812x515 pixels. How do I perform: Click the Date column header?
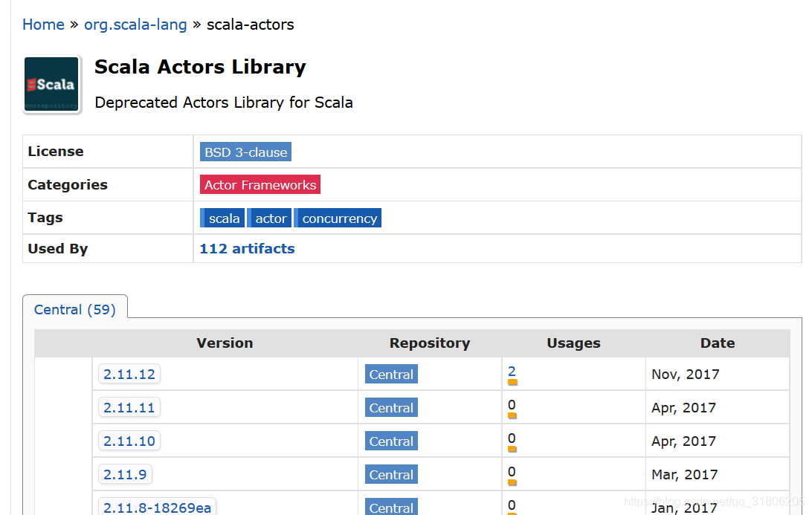718,343
